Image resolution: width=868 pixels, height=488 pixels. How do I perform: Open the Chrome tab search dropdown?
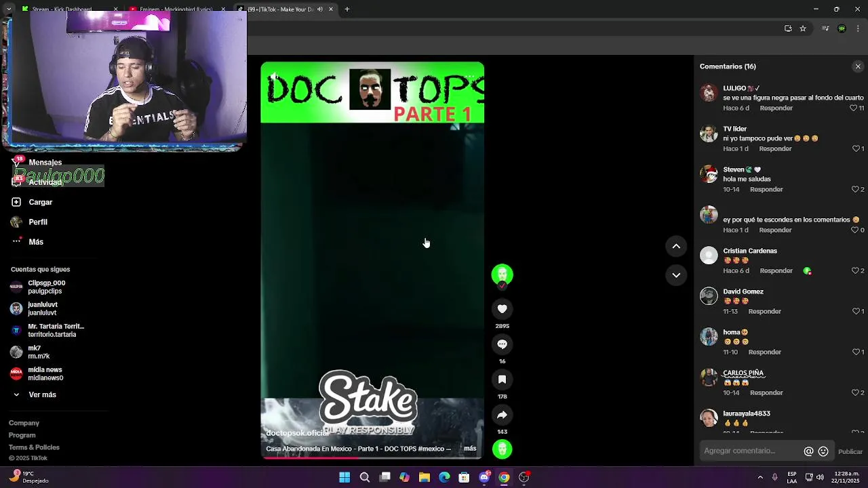pyautogui.click(x=8, y=9)
